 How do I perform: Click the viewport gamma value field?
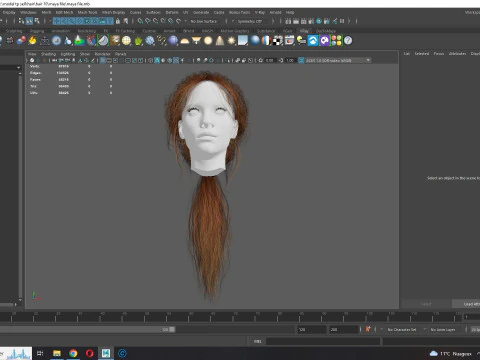(x=290, y=60)
